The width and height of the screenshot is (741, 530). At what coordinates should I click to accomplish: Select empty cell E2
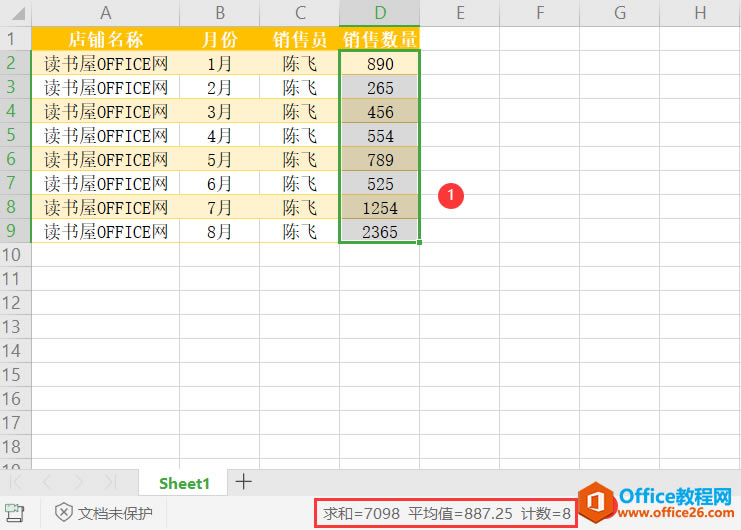point(459,63)
